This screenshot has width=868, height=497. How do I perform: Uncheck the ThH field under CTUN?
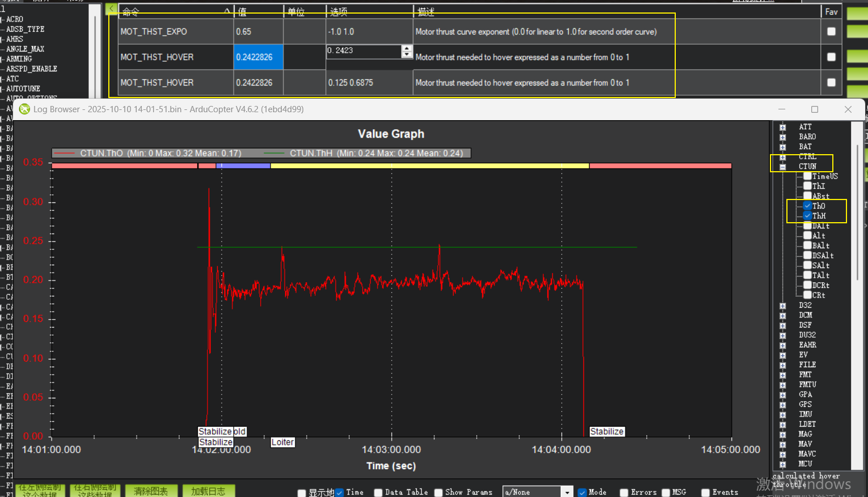(807, 216)
